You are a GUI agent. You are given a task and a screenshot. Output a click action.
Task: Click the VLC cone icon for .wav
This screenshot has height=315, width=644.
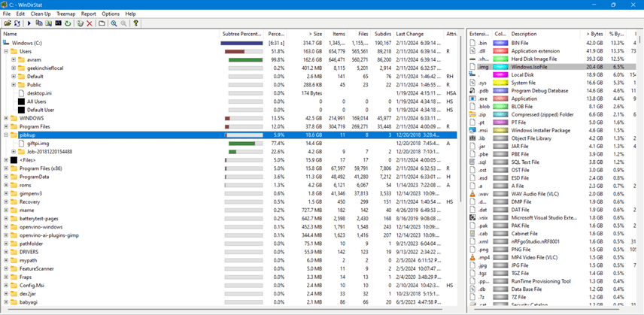tap(472, 194)
